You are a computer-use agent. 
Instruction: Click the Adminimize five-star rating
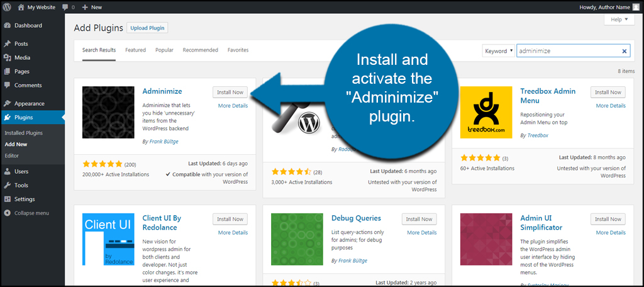pyautogui.click(x=103, y=164)
